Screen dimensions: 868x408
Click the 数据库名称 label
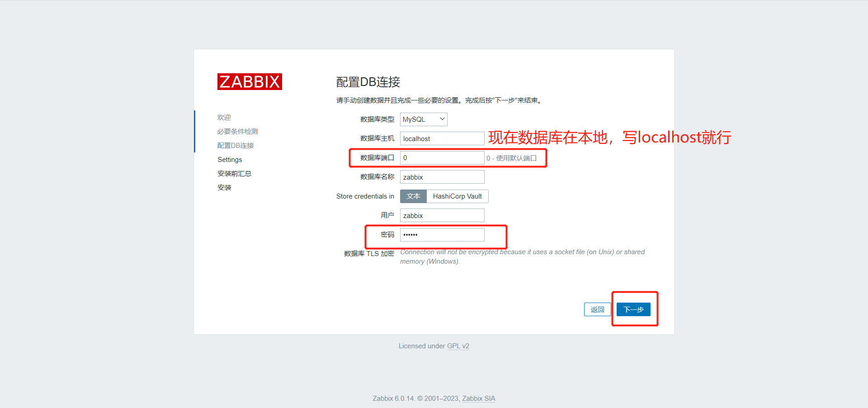pyautogui.click(x=377, y=177)
